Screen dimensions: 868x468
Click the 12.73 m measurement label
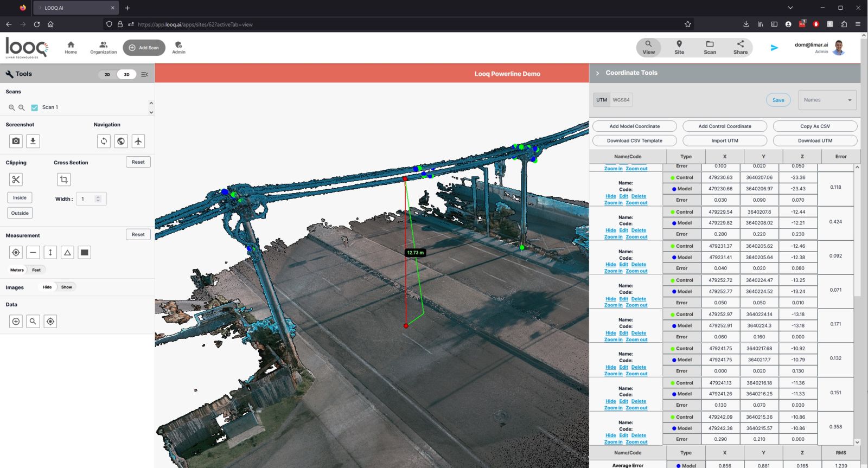[416, 253]
